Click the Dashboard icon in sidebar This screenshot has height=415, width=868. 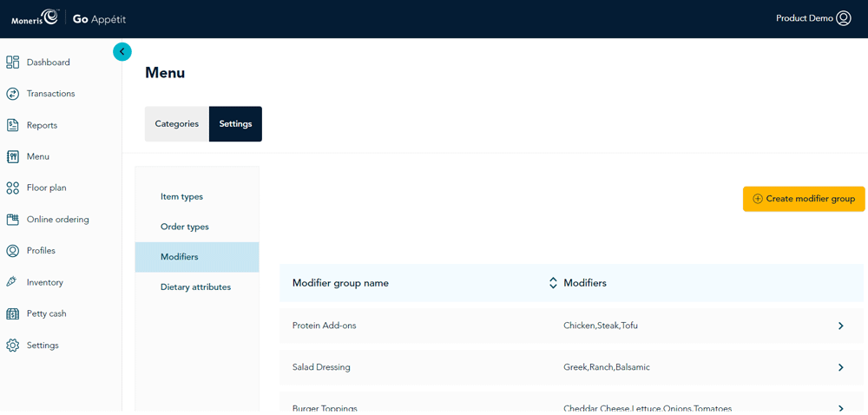point(13,62)
